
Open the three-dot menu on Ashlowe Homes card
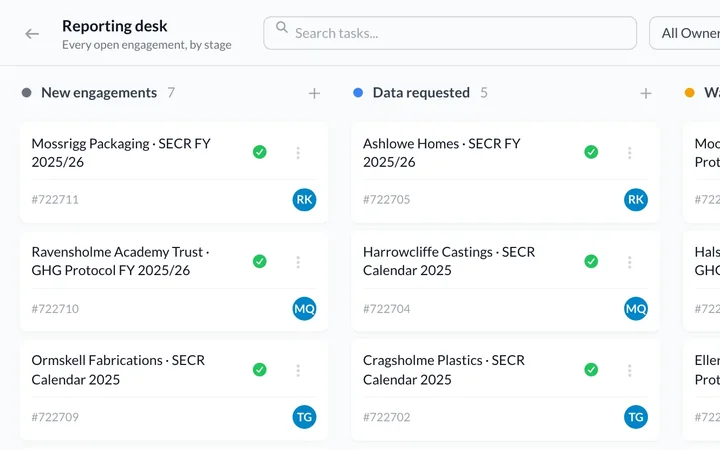pyautogui.click(x=630, y=153)
